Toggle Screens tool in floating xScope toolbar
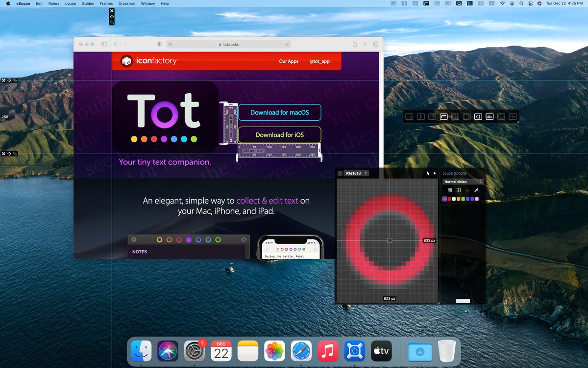 pyautogui.click(x=466, y=117)
